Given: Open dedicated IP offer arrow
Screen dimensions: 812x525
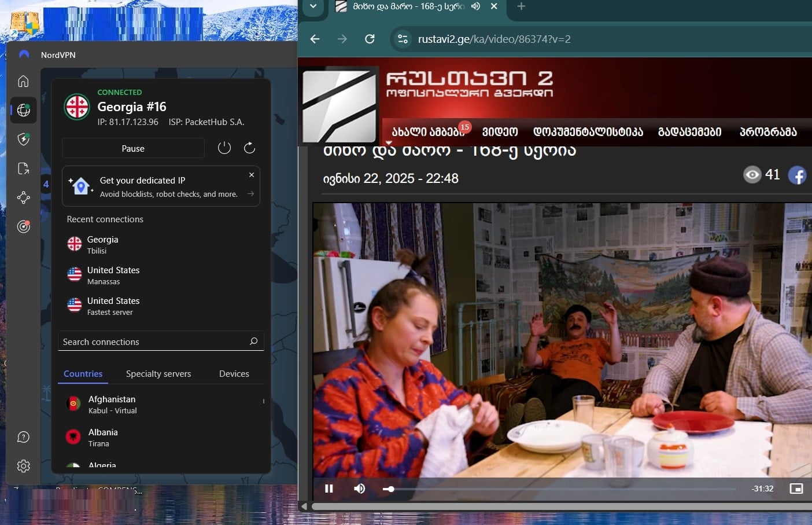Looking at the screenshot, I should pos(250,194).
